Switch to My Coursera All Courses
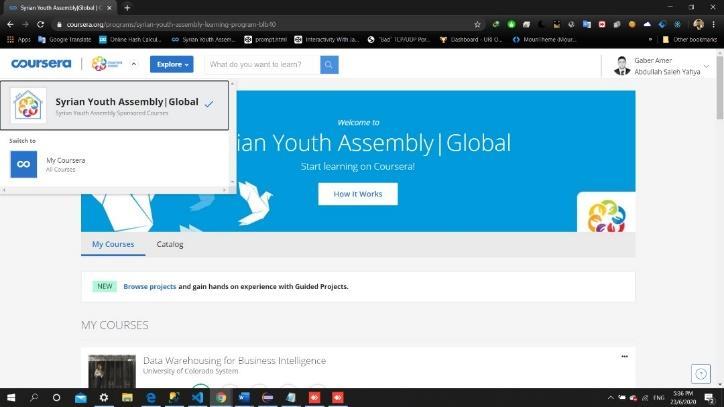The image size is (724, 407). [x=115, y=164]
